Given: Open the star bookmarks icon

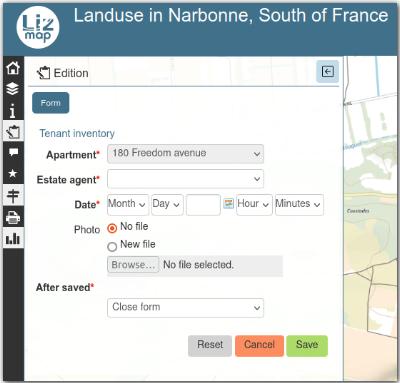Looking at the screenshot, I should point(13,173).
